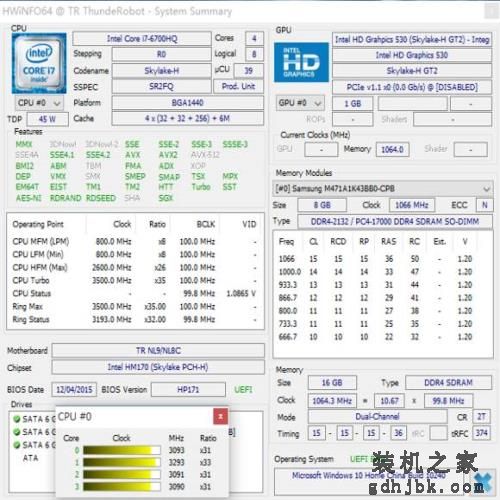Click the PCIe v1.1 DISABLED field
Screen dimensions: 500x500
[x=412, y=87]
